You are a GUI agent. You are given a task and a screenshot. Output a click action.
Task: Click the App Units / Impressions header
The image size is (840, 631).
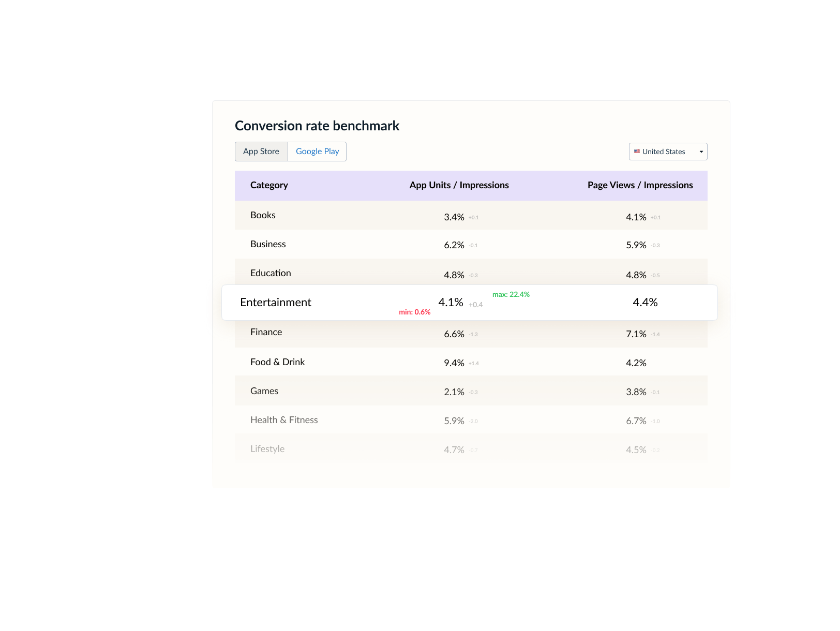459,185
